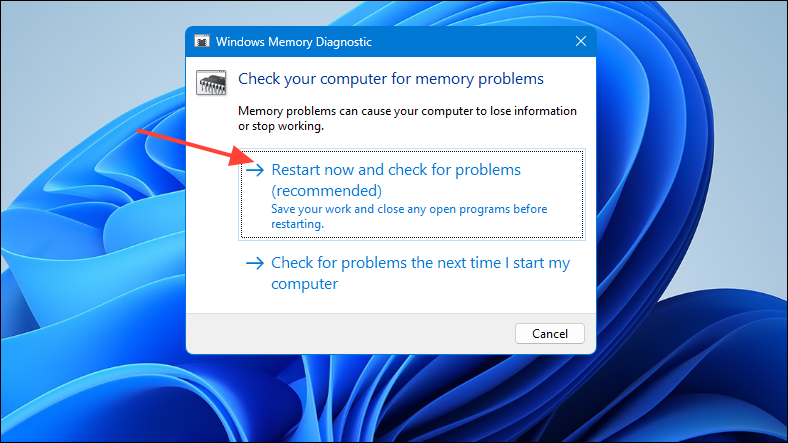The image size is (788, 443).
Task: Click the or stop working text line
Action: (x=281, y=126)
